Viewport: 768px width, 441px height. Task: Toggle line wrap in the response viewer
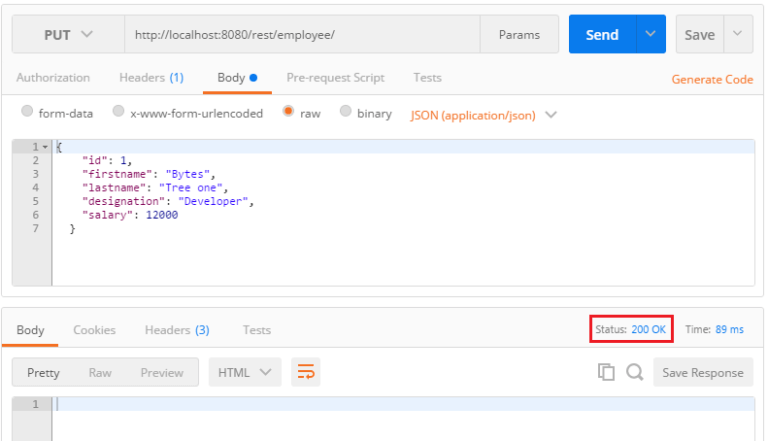pos(306,372)
